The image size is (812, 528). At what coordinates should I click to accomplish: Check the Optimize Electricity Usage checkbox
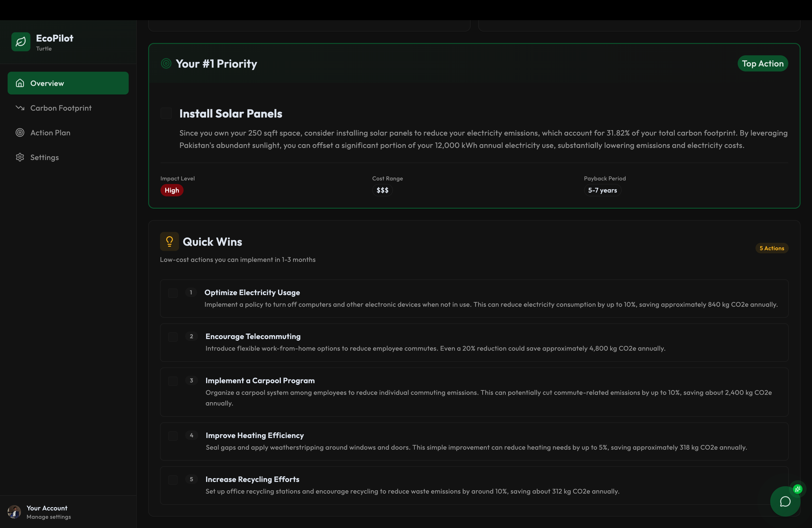(173, 293)
